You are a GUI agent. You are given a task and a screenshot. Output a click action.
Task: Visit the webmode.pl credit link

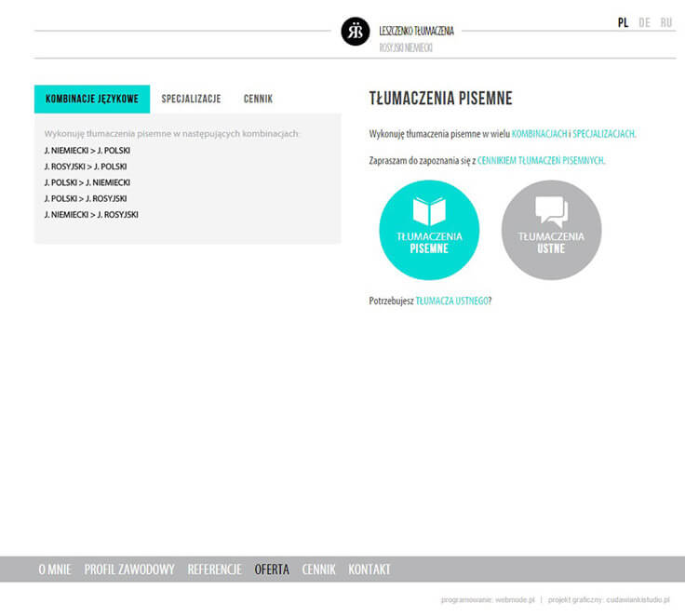513,600
